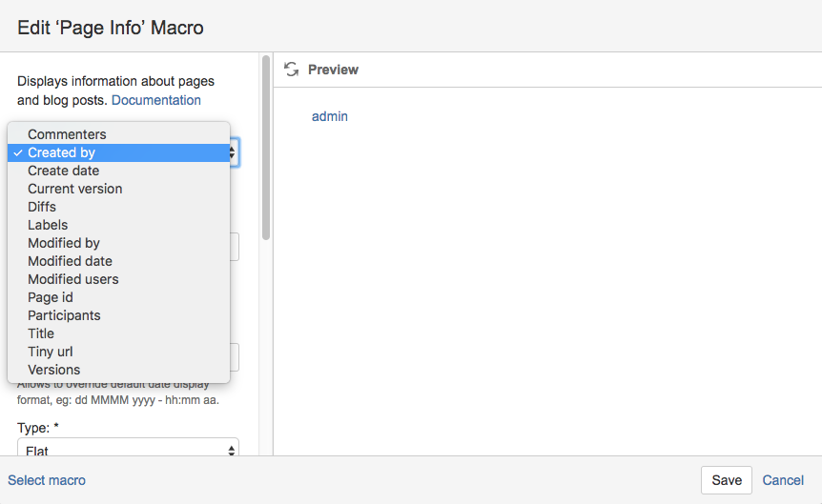This screenshot has height=504, width=822.
Task: Choose Diffs from the list
Action: tap(118, 207)
